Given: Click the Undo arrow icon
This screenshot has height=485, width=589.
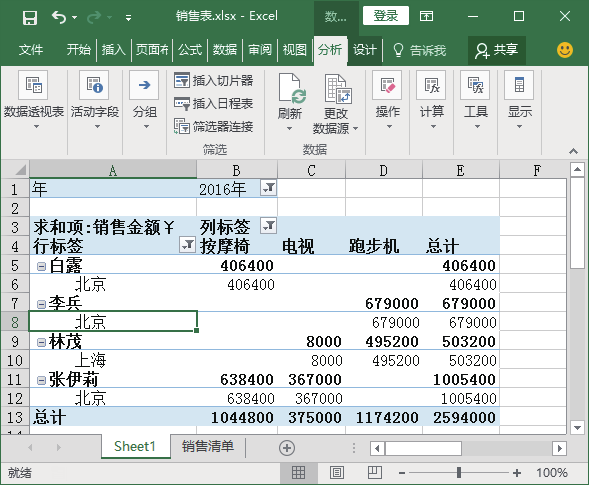Looking at the screenshot, I should coord(59,17).
